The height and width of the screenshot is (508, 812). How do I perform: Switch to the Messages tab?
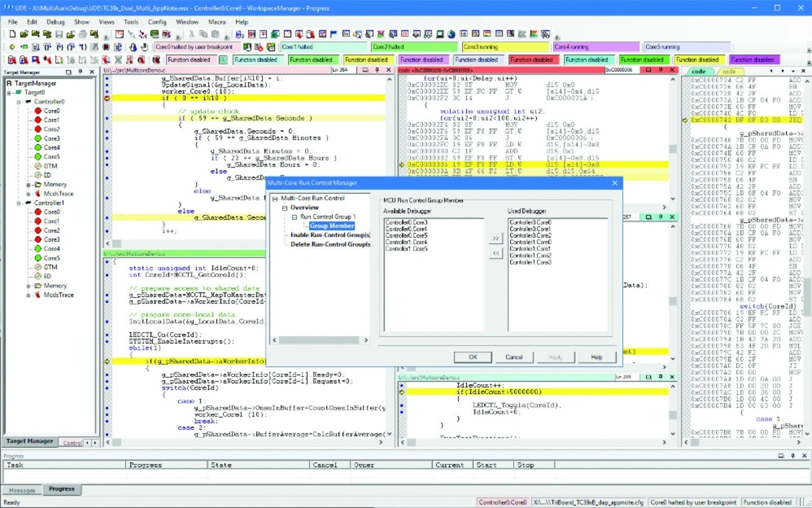point(22,490)
